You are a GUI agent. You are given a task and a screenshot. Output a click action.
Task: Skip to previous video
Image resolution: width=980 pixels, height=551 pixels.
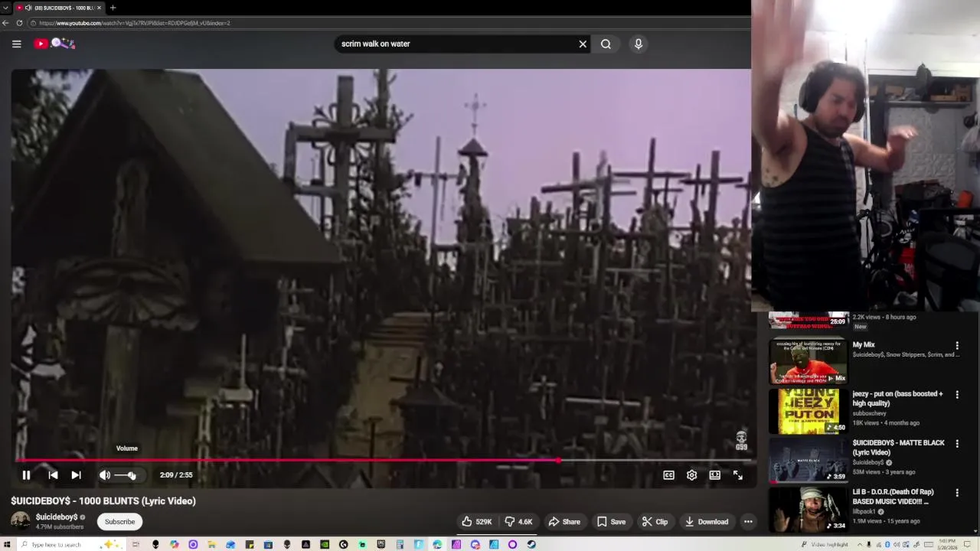[x=53, y=475]
